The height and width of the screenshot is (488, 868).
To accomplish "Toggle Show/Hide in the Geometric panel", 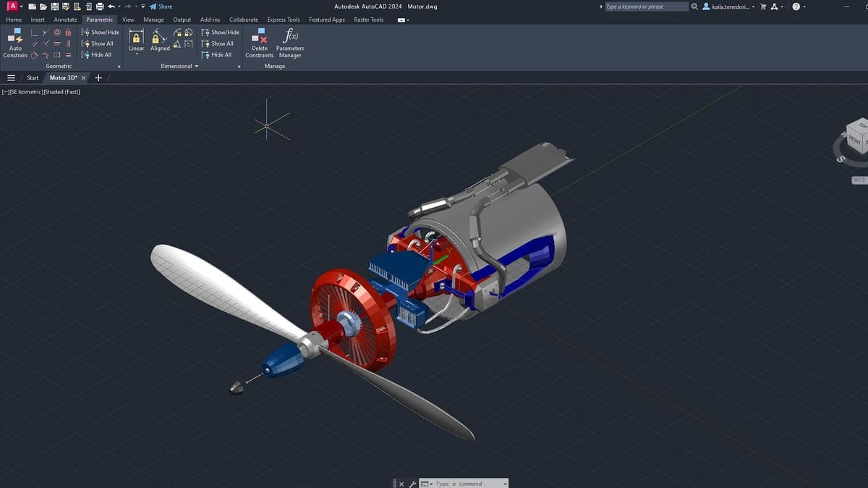I will click(x=101, y=33).
